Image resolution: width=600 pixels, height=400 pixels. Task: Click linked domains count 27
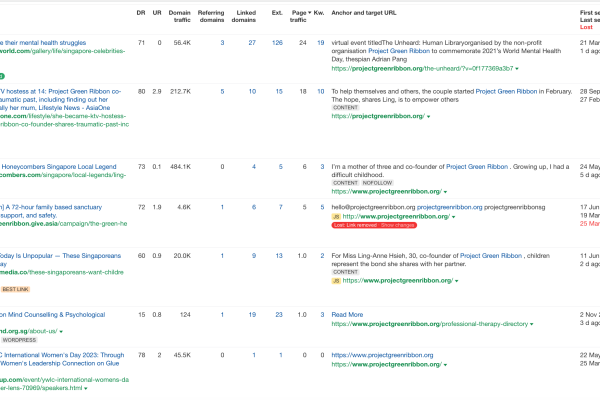click(252, 43)
